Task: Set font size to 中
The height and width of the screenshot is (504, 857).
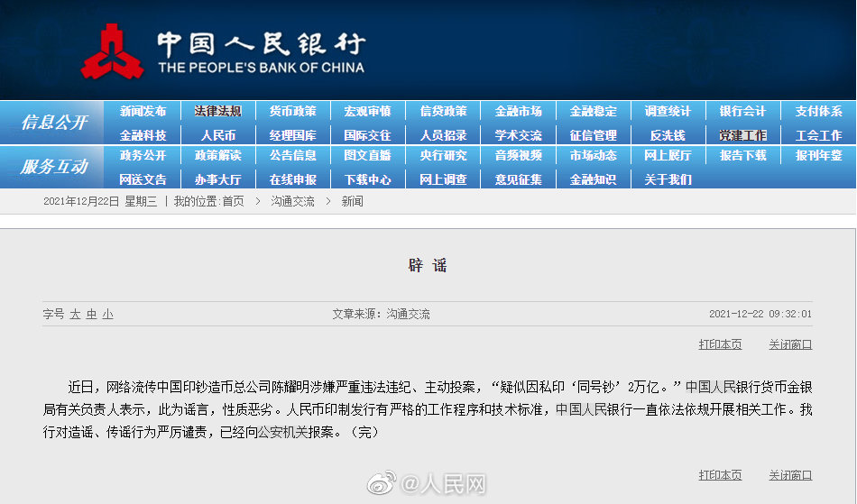Action: (x=91, y=315)
